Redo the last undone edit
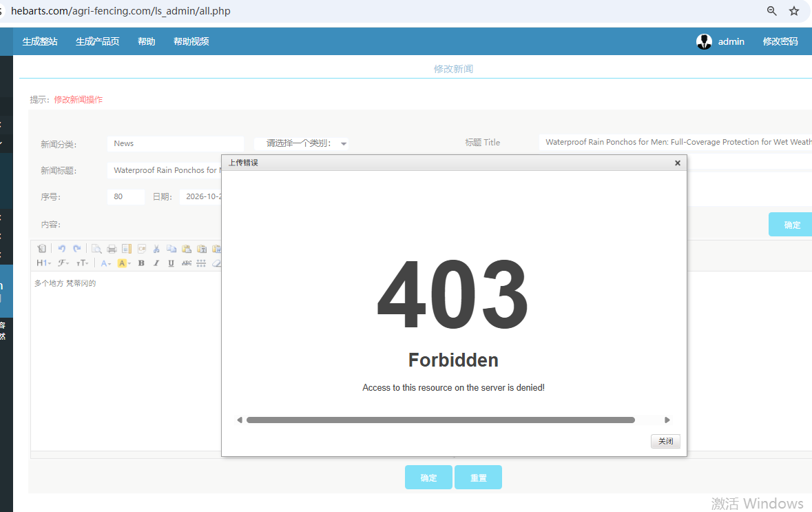The height and width of the screenshot is (512, 812). tap(76, 249)
